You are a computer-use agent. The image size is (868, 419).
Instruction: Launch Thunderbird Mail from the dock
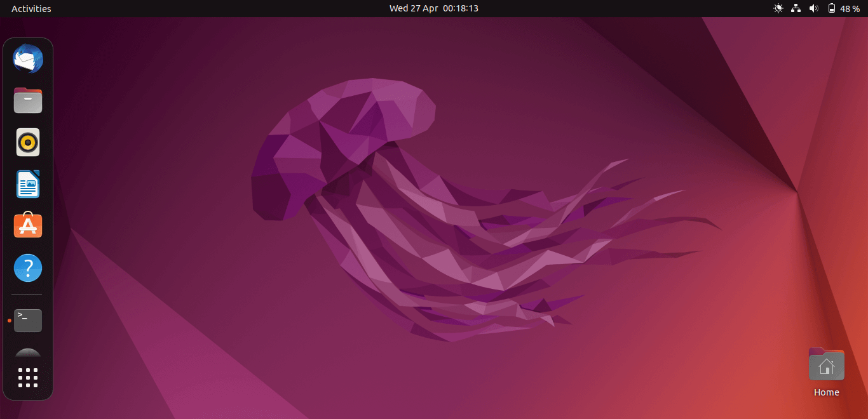coord(28,58)
